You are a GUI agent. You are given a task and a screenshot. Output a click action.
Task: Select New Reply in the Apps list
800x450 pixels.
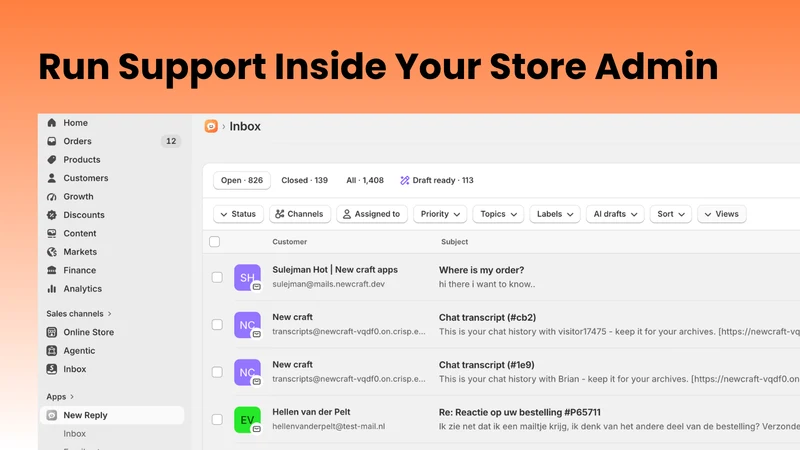pos(112,415)
